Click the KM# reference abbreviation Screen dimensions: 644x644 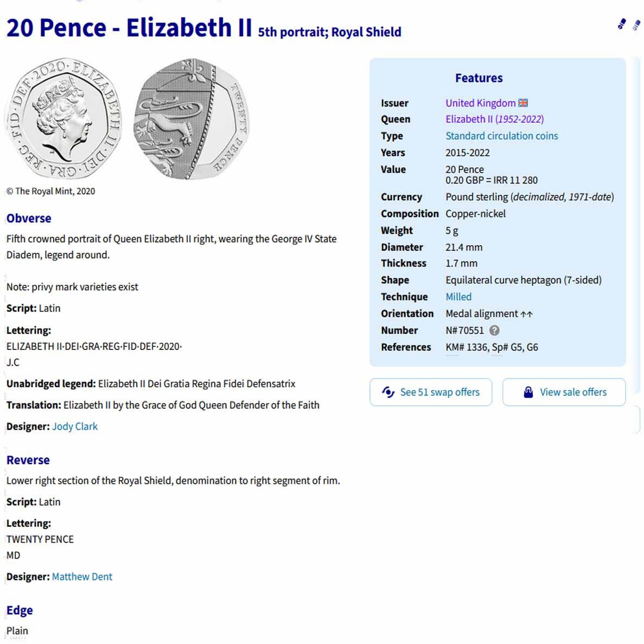[x=452, y=347]
